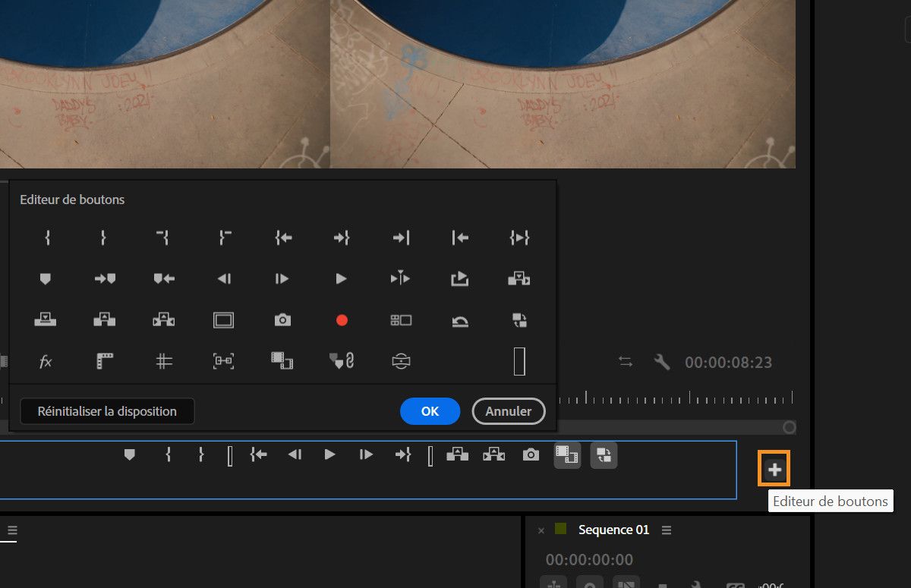Click the Add Marker icon in editor grid
Viewport: 911px width, 588px height.
pyautogui.click(x=46, y=279)
